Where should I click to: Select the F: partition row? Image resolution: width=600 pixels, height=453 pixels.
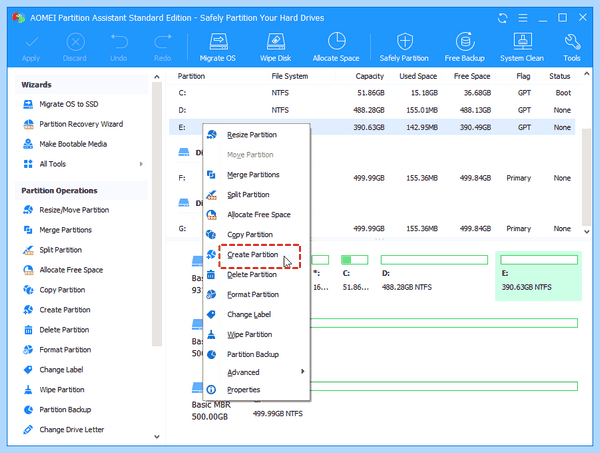[x=372, y=178]
